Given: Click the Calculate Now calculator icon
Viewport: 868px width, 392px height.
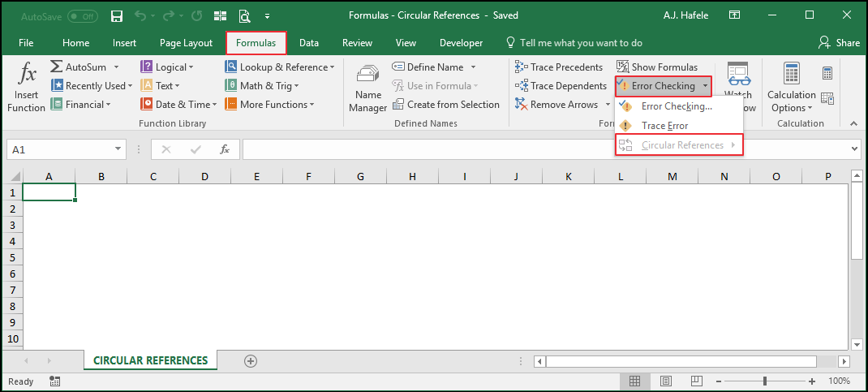Looking at the screenshot, I should coord(827,73).
